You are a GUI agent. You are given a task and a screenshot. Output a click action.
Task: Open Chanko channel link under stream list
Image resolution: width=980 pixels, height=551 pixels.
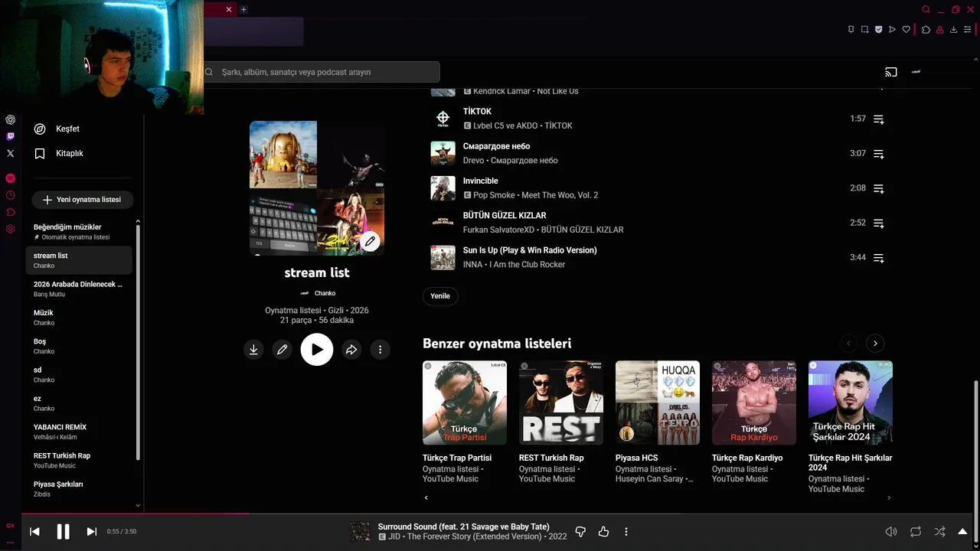click(325, 293)
